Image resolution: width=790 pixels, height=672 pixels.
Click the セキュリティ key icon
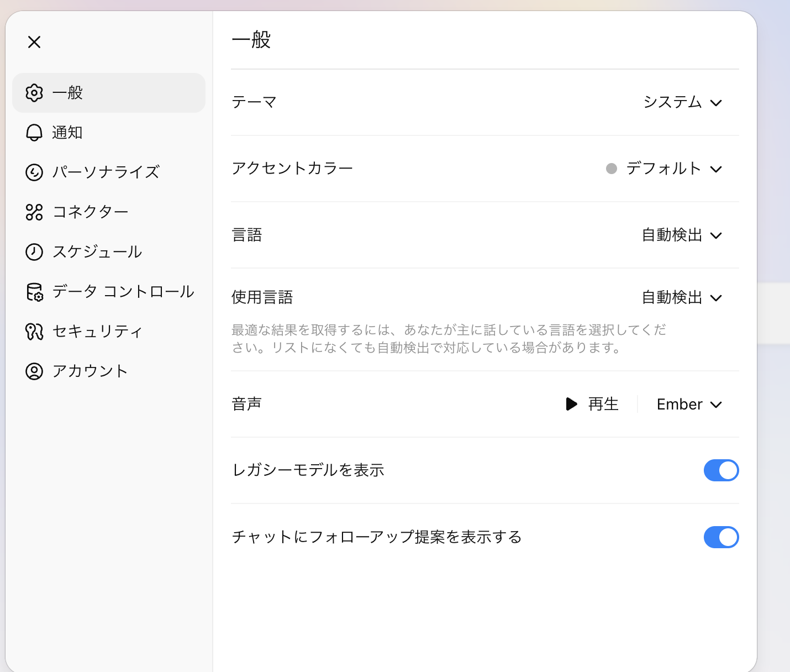click(x=34, y=332)
